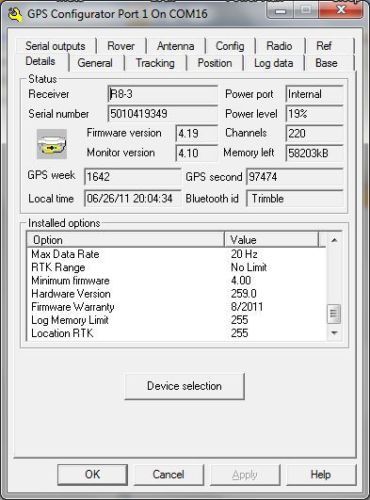Open the Rover tab
Viewport: 370px width, 500px height.
click(x=121, y=46)
